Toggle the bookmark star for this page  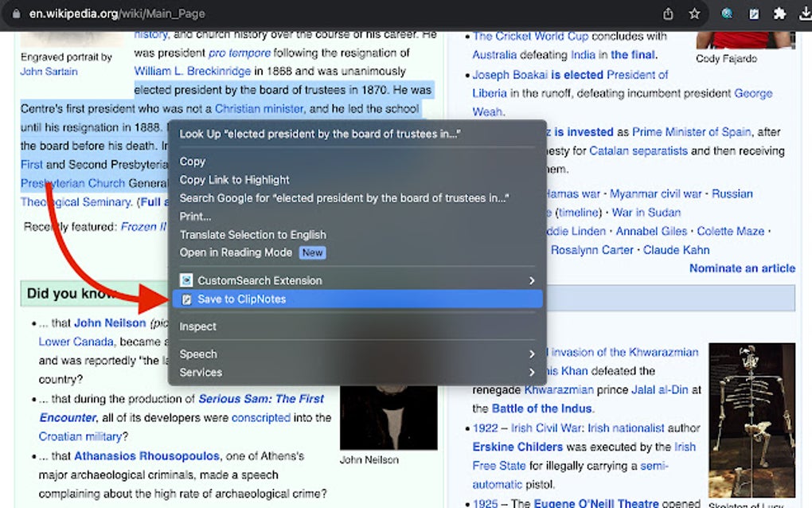coord(694,14)
